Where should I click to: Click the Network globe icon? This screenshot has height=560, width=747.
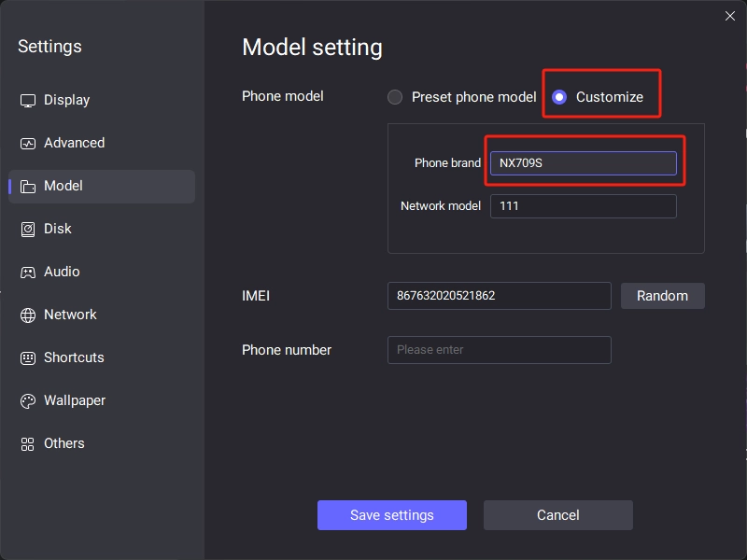pos(28,315)
